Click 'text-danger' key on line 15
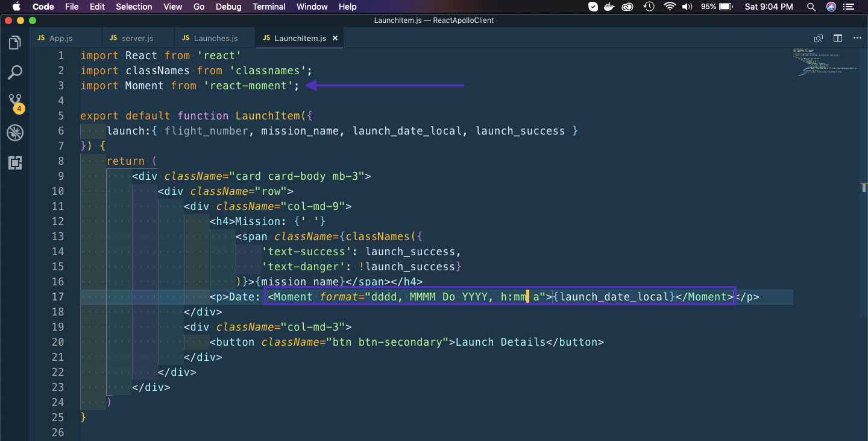This screenshot has width=868, height=441. (303, 267)
